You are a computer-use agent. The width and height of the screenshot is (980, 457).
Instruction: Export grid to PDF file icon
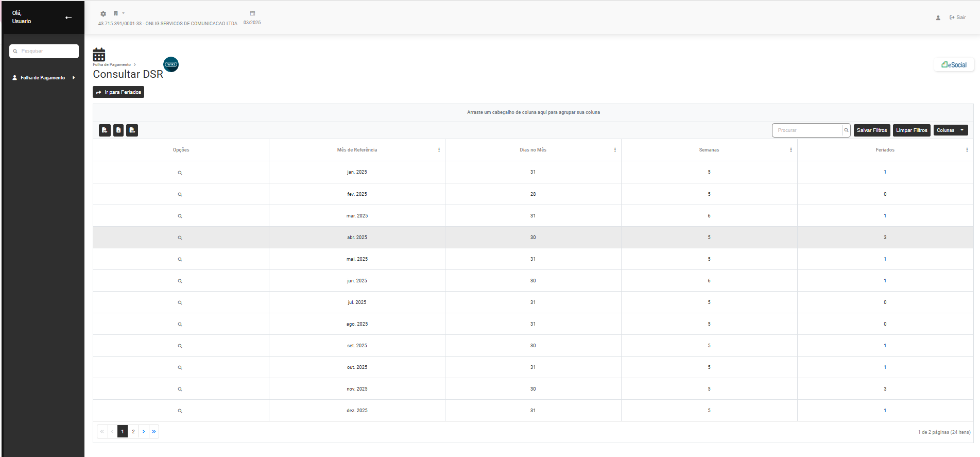(105, 130)
